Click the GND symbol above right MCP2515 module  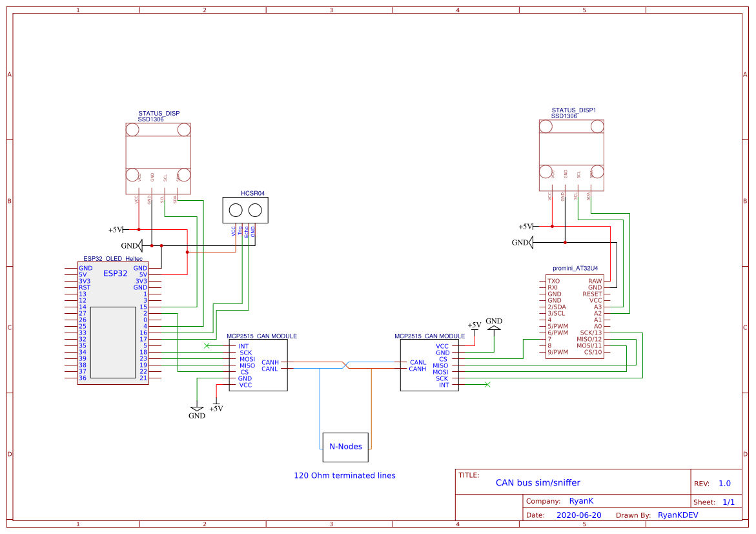pyautogui.click(x=494, y=323)
